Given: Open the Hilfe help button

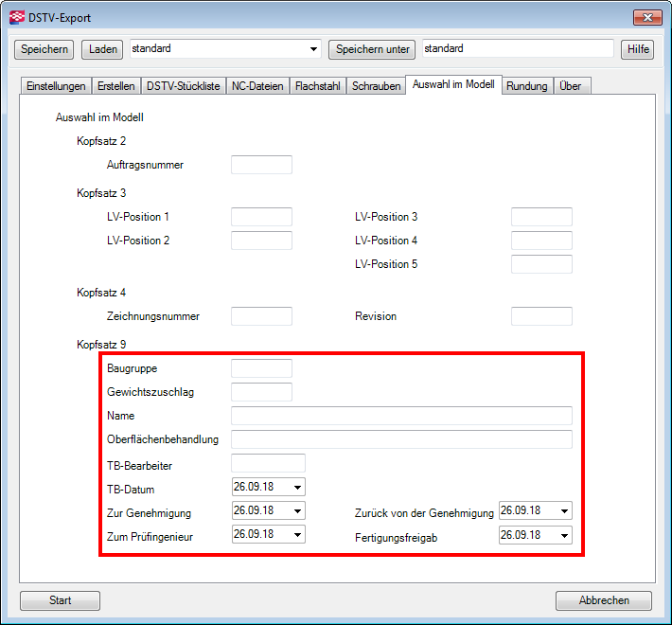Looking at the screenshot, I should 638,49.
